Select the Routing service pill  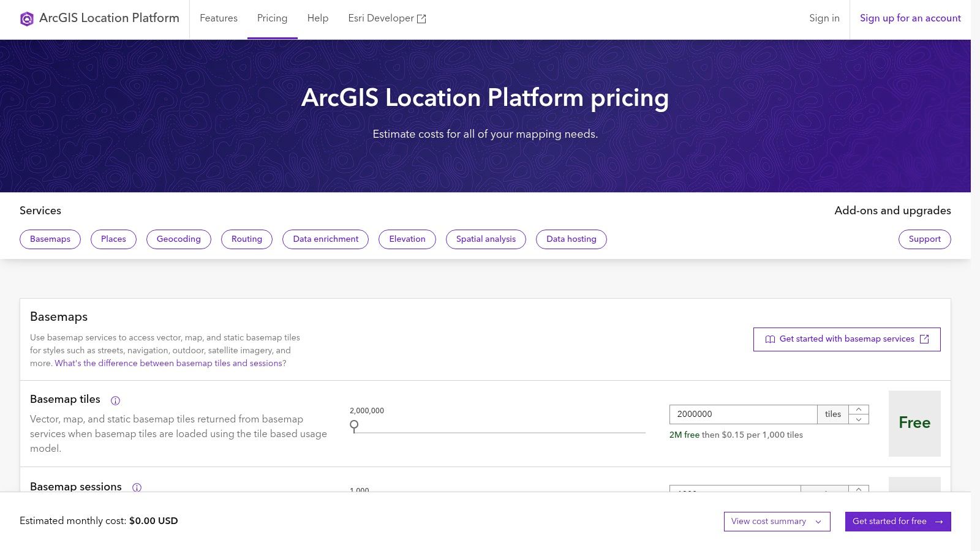click(247, 239)
